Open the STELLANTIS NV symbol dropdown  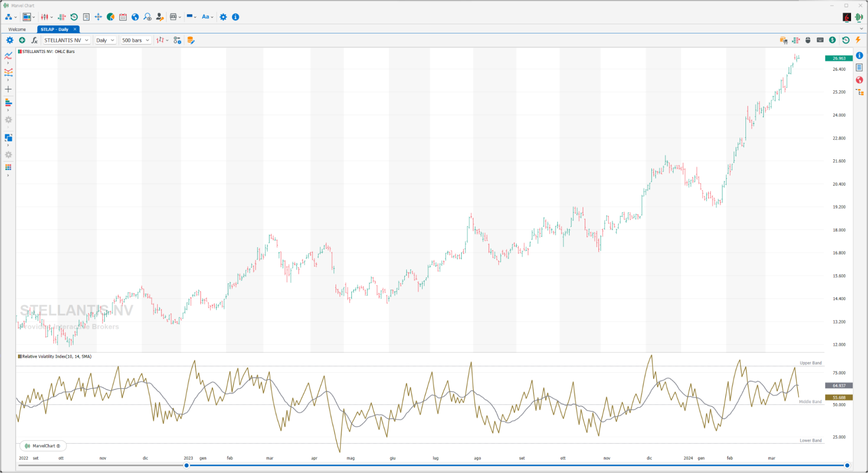(66, 40)
